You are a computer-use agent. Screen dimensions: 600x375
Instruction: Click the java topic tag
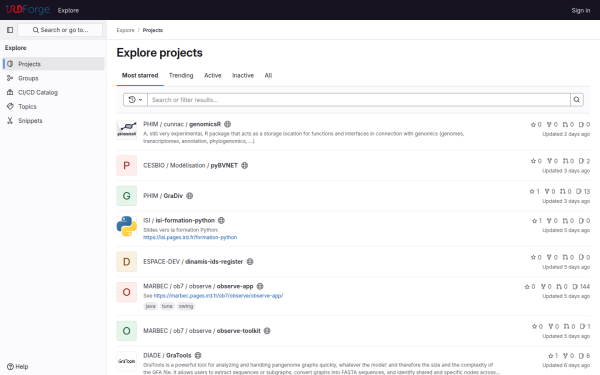(150, 306)
